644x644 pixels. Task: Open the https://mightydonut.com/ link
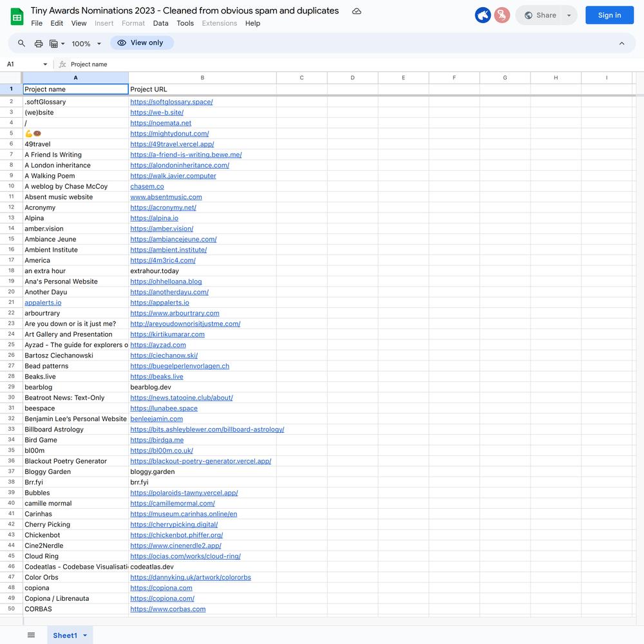pos(169,133)
